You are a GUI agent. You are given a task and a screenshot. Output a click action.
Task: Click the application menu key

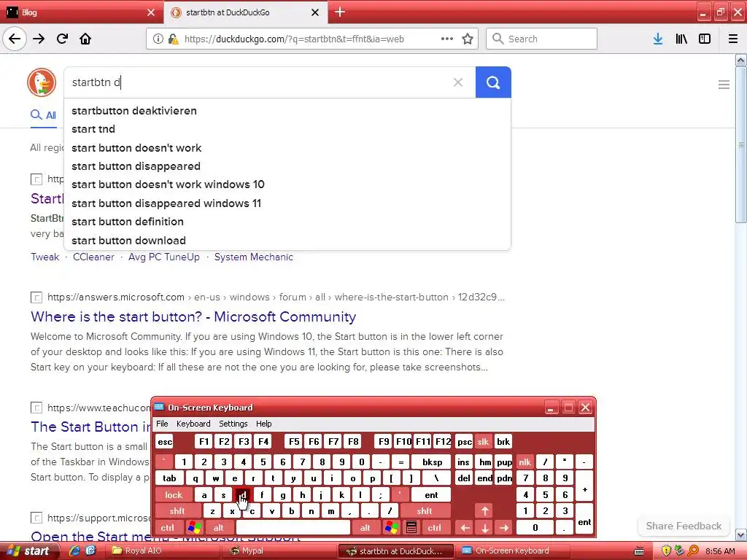pyautogui.click(x=411, y=528)
